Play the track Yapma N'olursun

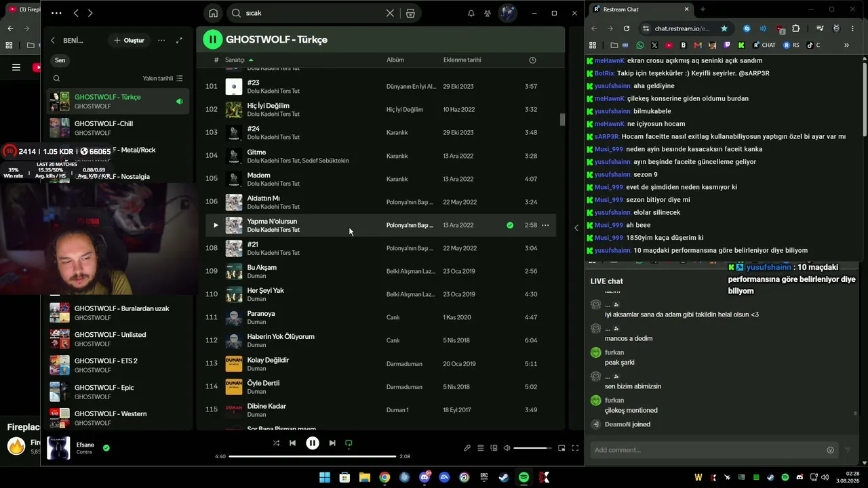216,225
